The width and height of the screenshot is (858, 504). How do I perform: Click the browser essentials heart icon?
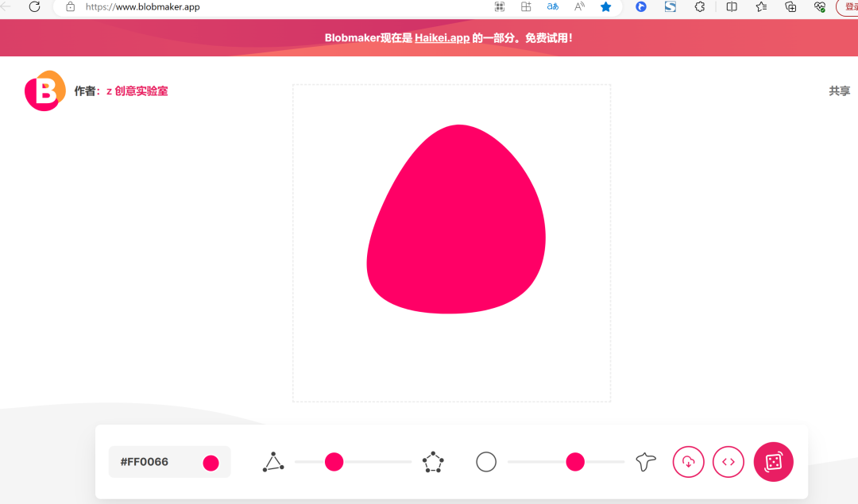pyautogui.click(x=820, y=6)
